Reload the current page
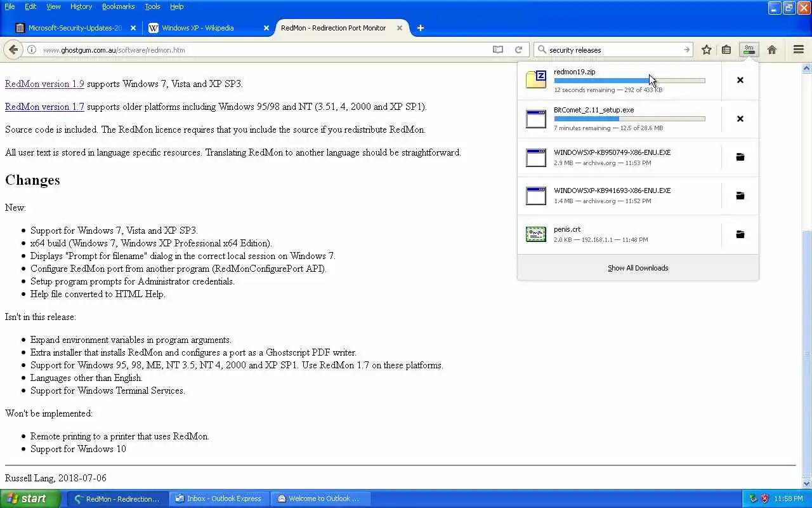The image size is (812, 508). [x=518, y=50]
